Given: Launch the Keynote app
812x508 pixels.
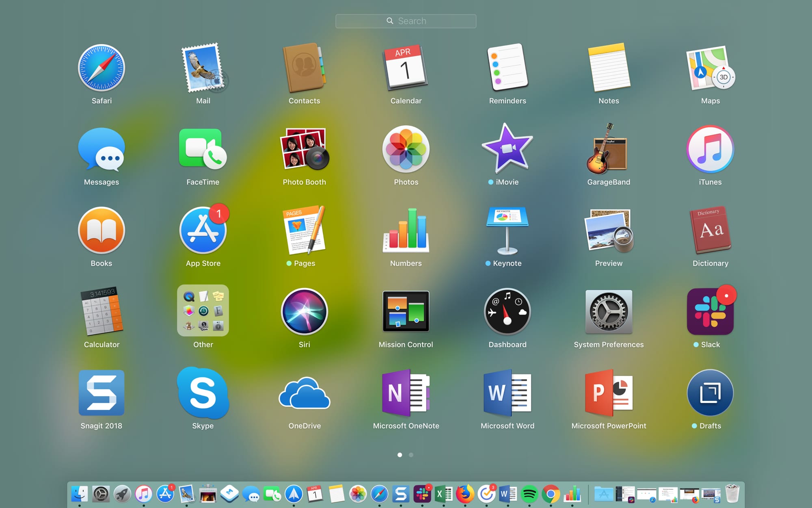Looking at the screenshot, I should point(507,230).
